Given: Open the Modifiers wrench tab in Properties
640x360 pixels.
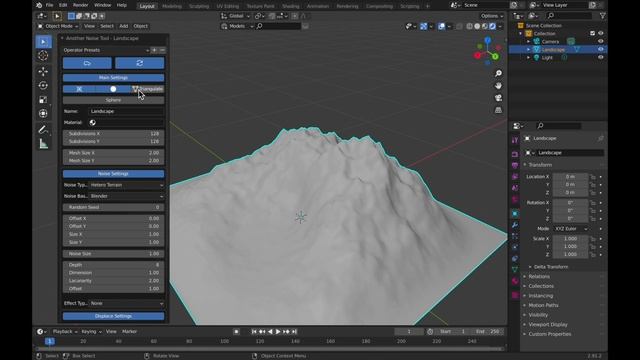Looking at the screenshot, I should pos(515,225).
